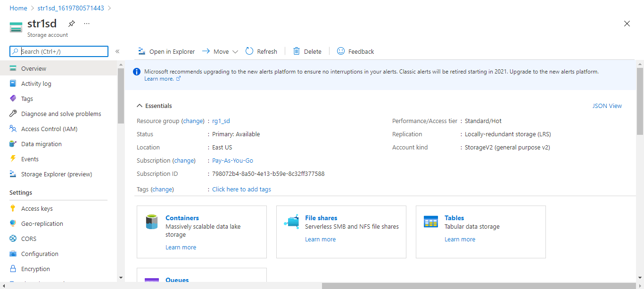
Task: Open Learn more under File shares
Action: [x=321, y=239]
